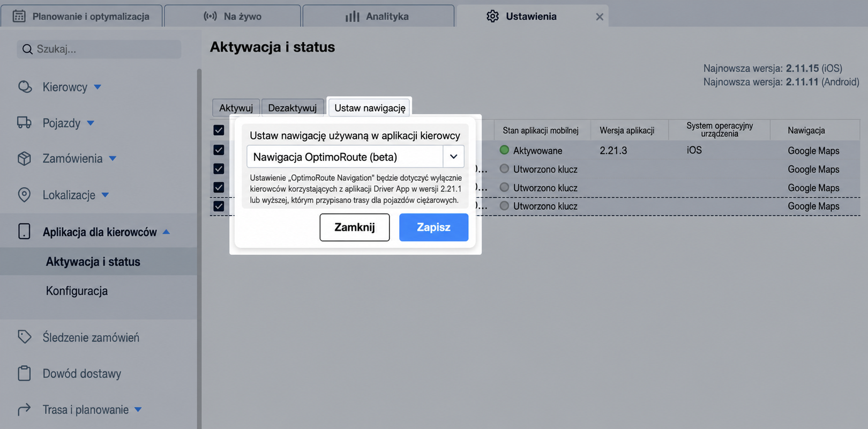
Task: Click the Aplikacja dla kierowców phone icon
Action: click(x=25, y=232)
